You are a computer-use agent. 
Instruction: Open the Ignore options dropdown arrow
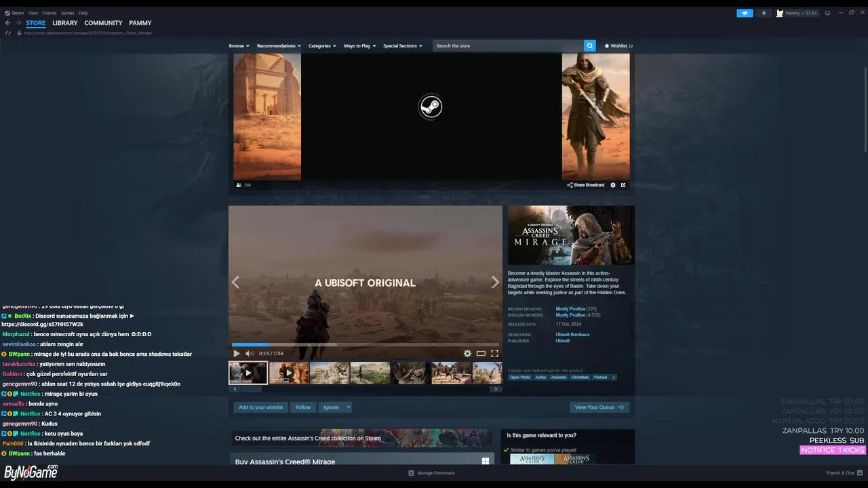349,407
